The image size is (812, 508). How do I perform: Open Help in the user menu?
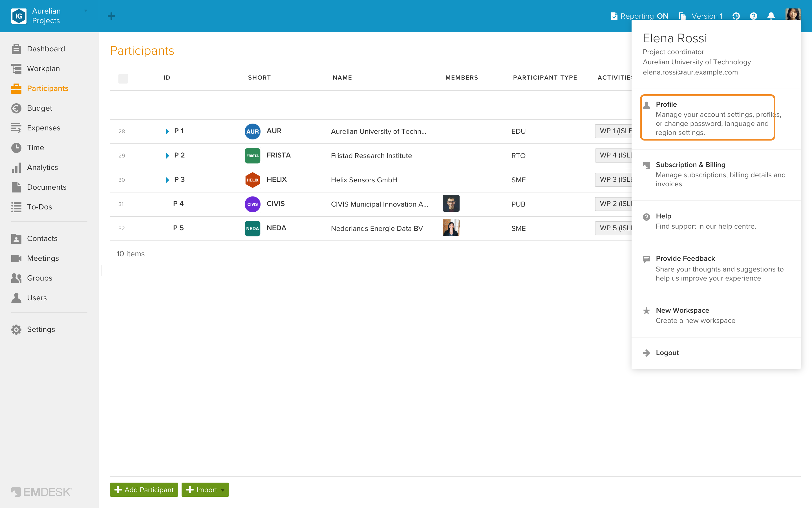(716, 222)
